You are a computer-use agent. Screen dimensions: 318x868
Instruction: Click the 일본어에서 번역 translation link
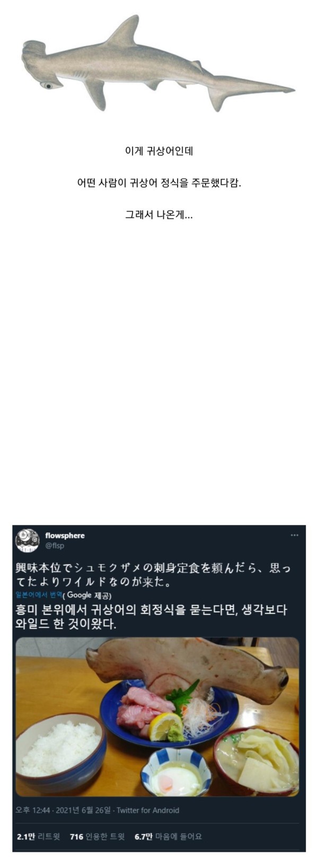pos(39,595)
